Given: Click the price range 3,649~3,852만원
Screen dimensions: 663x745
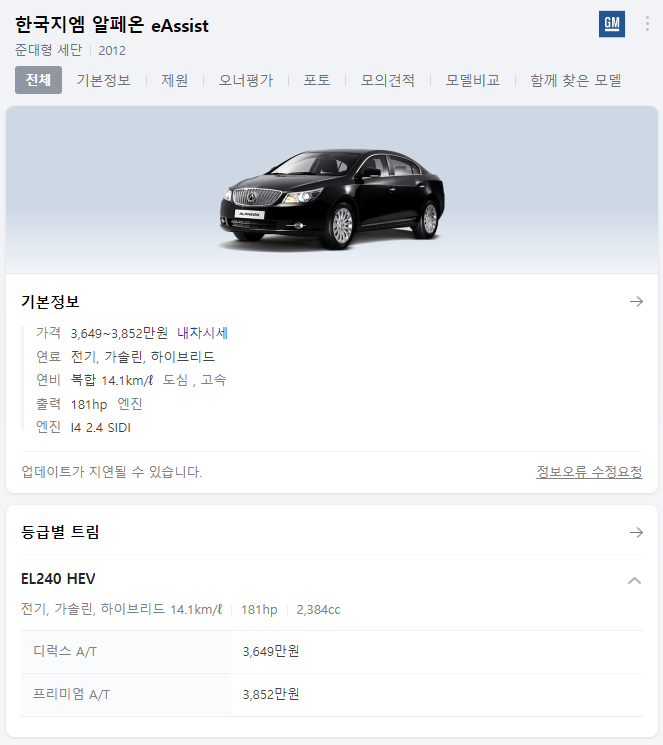Looking at the screenshot, I should tap(119, 333).
